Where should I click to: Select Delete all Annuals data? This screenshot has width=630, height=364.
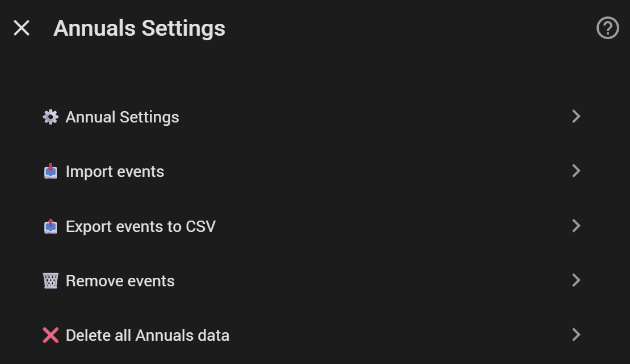(148, 336)
